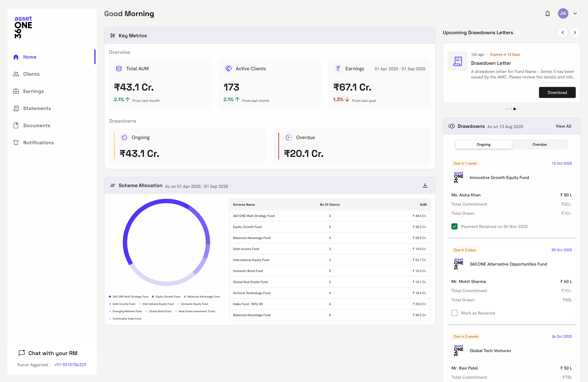Click the Total AUM coins icon
Screen dimensions: 588x382
pos(119,69)
